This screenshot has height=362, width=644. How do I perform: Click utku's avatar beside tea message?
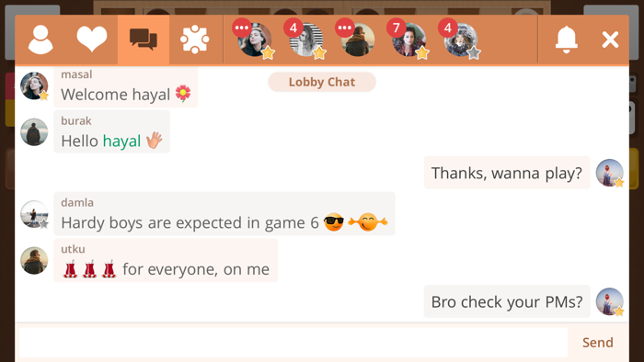[x=34, y=260]
